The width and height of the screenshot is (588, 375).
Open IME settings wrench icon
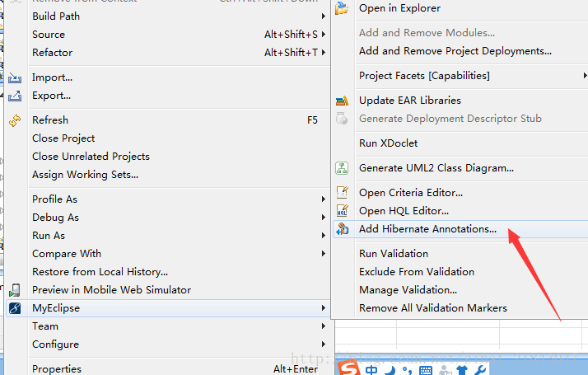[479, 370]
